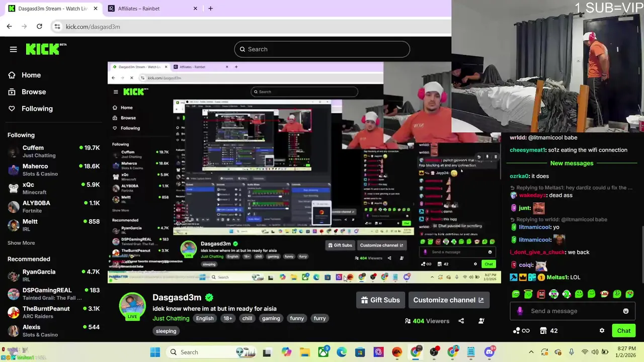This screenshot has width=644, height=362.
Task: Click the chill tag
Action: tap(247, 318)
